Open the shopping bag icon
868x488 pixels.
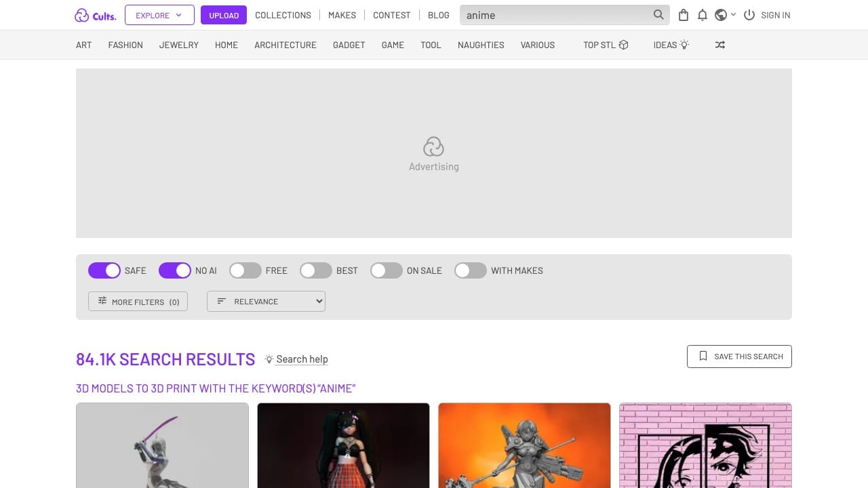683,14
